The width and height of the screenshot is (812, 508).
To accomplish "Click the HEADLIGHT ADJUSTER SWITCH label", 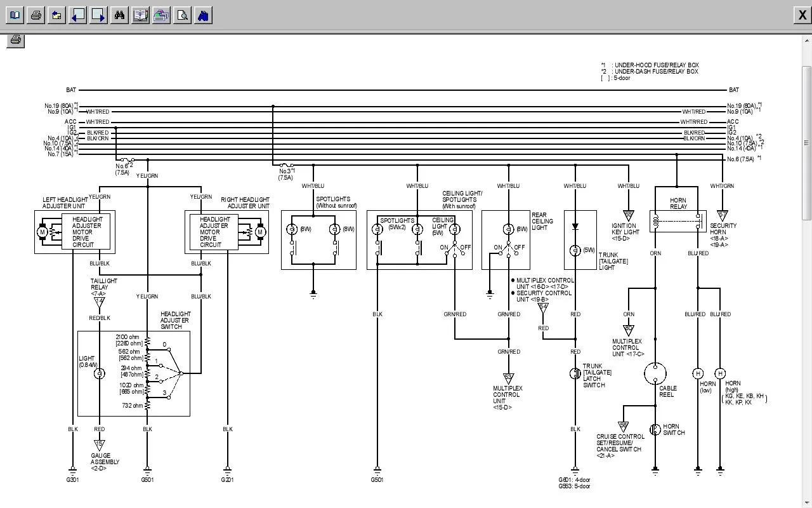I will [x=176, y=320].
